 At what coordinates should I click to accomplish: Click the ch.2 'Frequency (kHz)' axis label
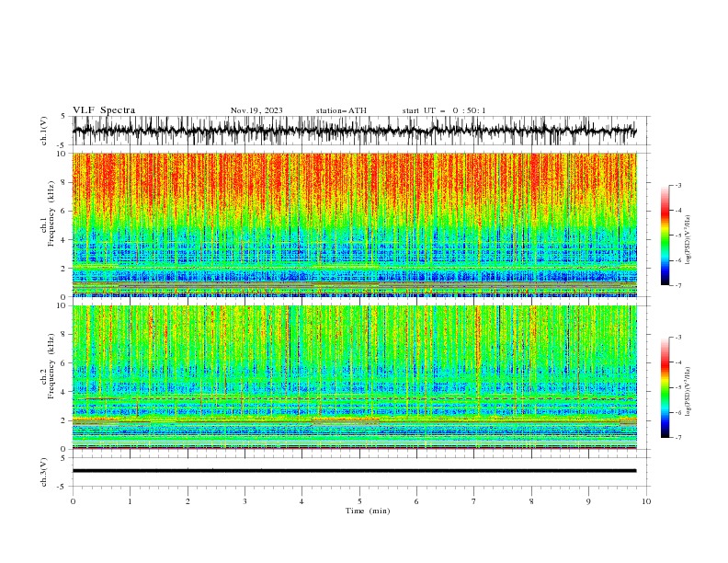(52, 366)
